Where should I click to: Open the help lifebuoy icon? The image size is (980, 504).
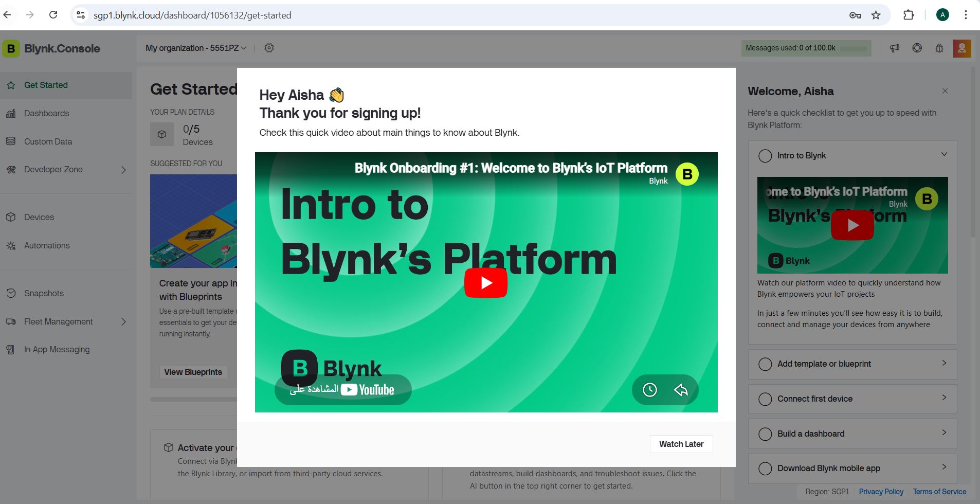(x=917, y=48)
